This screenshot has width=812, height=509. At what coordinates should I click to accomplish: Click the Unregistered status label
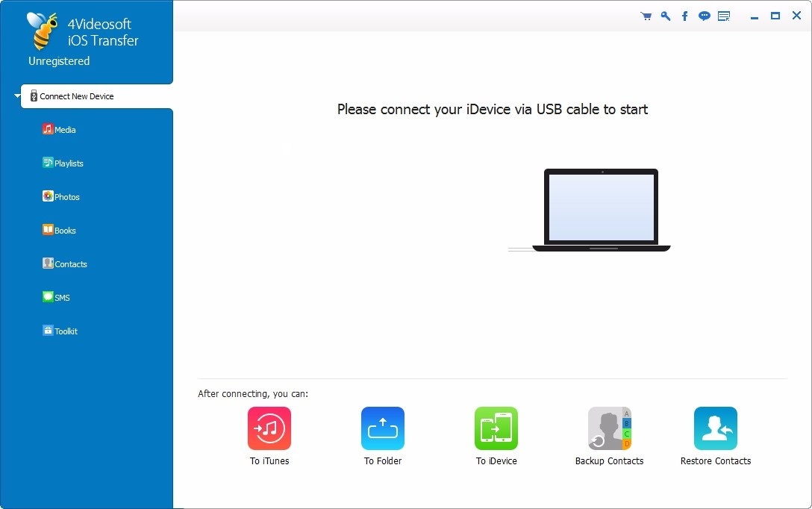pyautogui.click(x=58, y=61)
